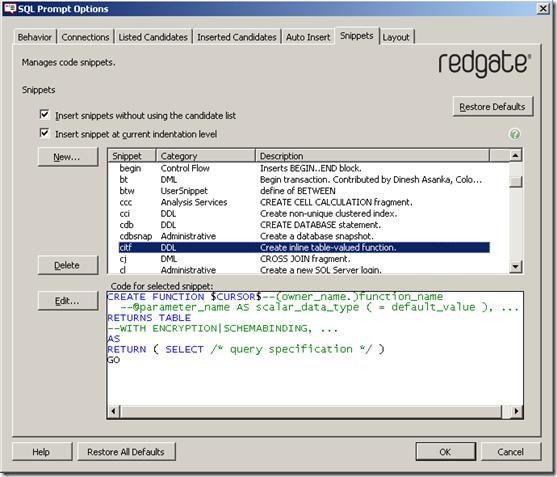Image resolution: width=557 pixels, height=477 pixels.
Task: Open Help for this dialog
Action: (42, 452)
